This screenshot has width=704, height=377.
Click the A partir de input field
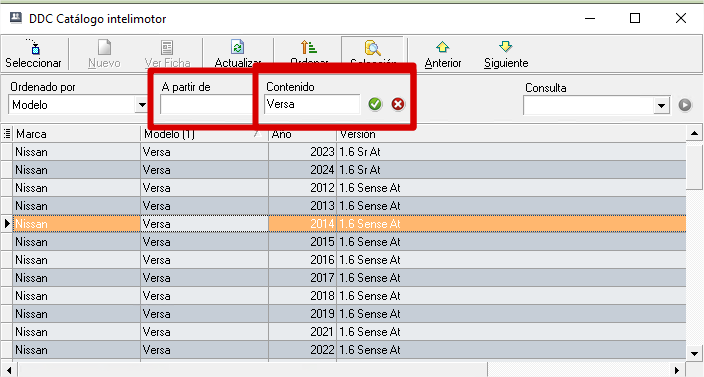206,105
